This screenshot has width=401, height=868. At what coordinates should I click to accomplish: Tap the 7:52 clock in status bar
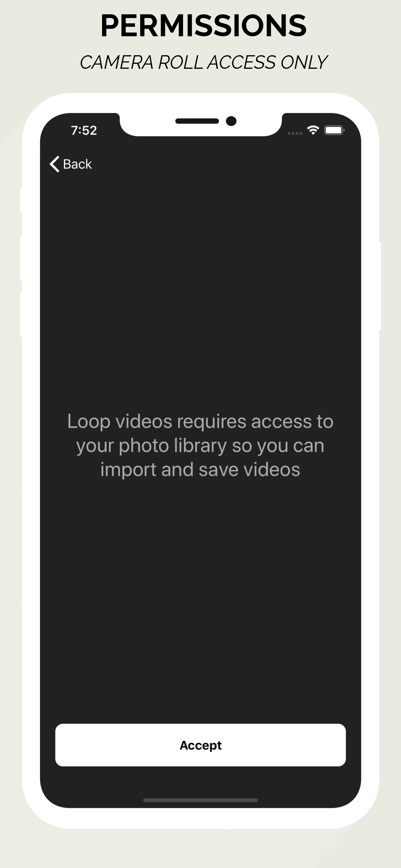coord(84,130)
